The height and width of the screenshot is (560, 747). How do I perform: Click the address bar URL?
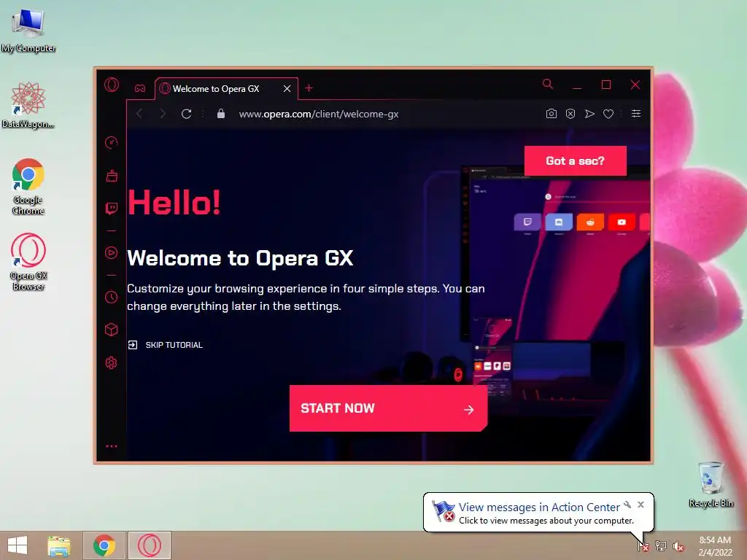(x=319, y=114)
